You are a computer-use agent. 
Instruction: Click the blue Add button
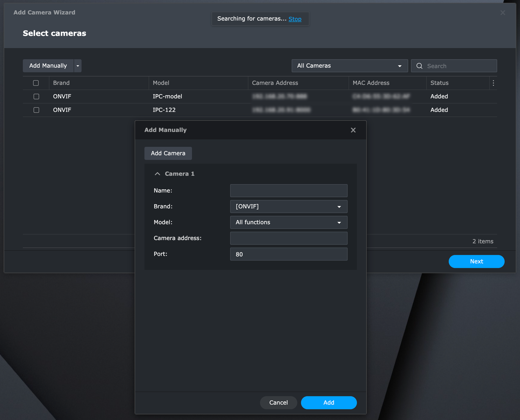click(329, 403)
